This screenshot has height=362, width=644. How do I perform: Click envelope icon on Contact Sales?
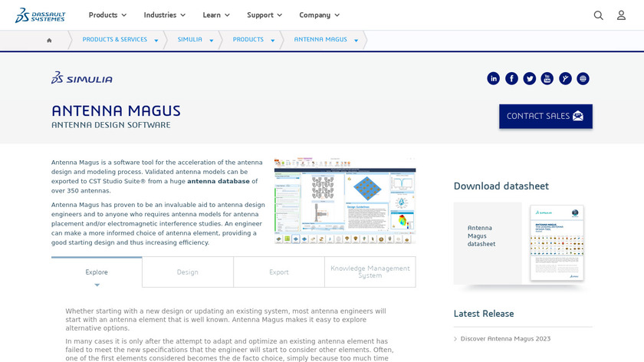pos(578,116)
